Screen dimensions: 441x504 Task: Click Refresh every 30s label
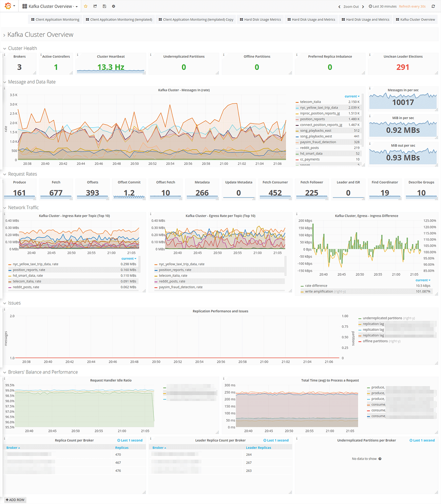click(x=412, y=6)
